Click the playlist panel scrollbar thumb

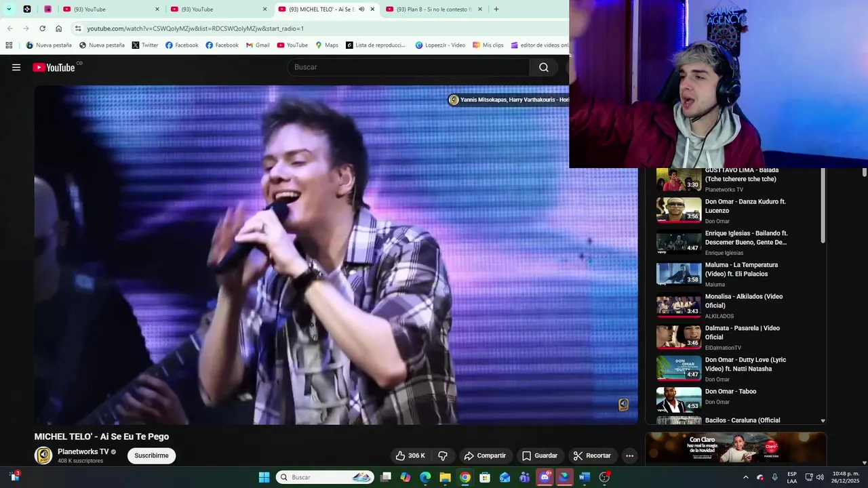823,205
